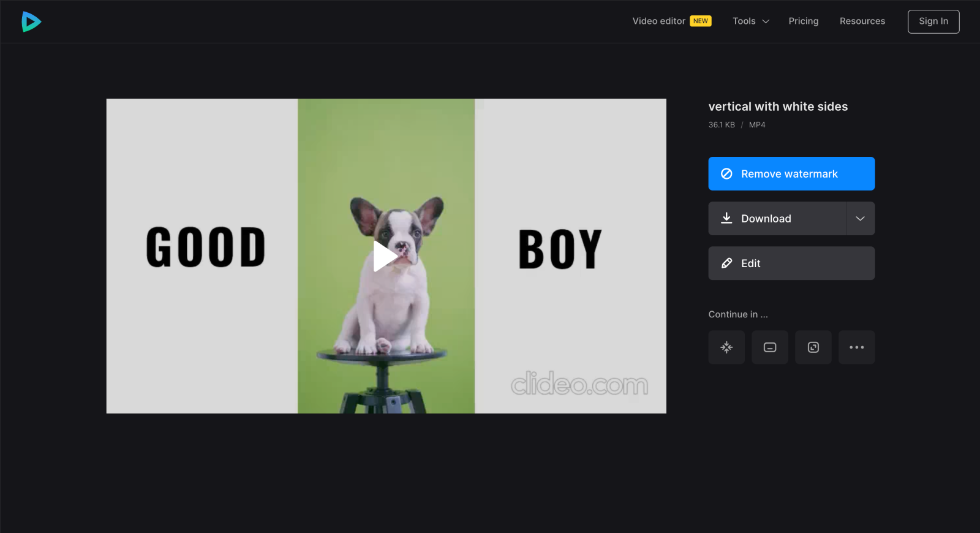Go to the Pricing page

(803, 21)
